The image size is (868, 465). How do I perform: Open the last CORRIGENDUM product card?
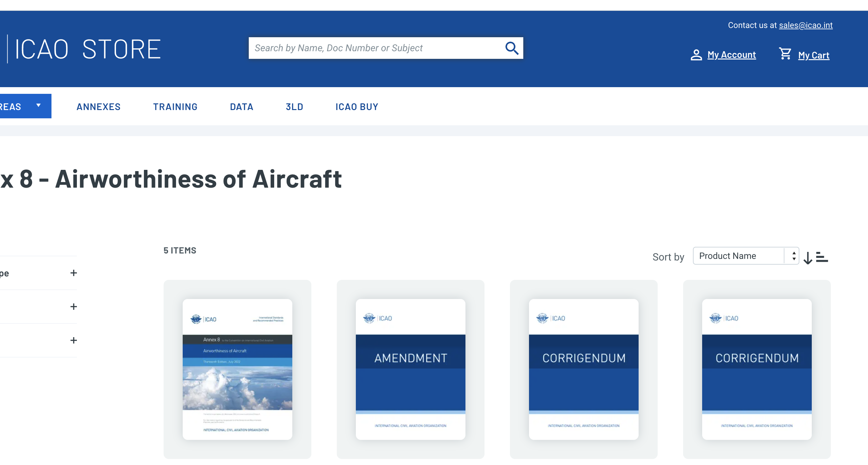point(757,369)
